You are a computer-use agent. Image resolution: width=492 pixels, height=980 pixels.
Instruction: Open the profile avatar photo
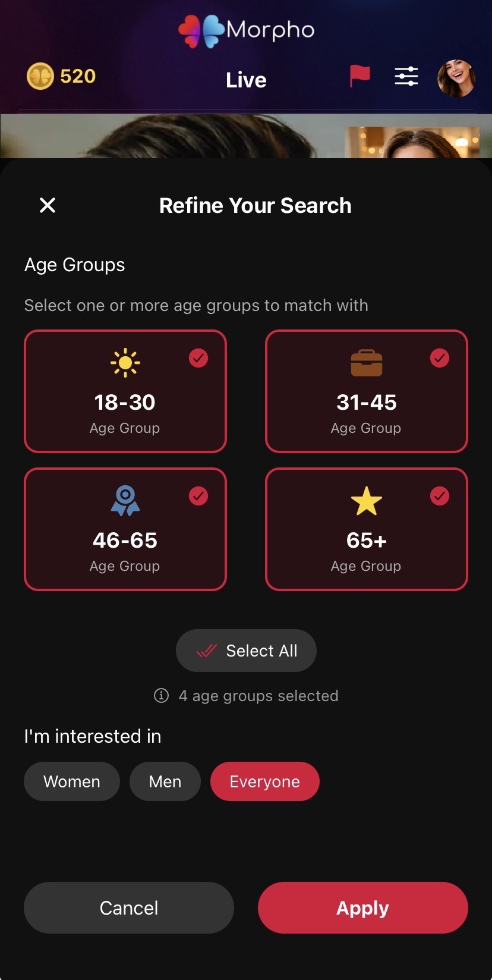pyautogui.click(x=456, y=78)
